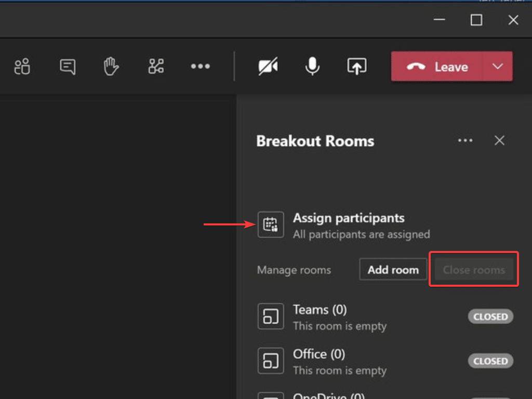Share content with the share tray button

pos(356,66)
